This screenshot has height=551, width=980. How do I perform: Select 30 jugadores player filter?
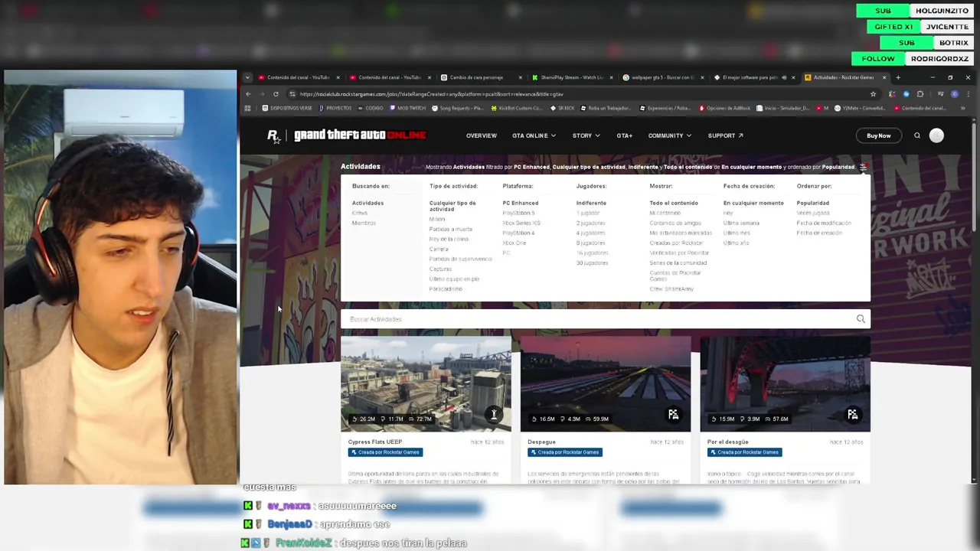(x=592, y=262)
